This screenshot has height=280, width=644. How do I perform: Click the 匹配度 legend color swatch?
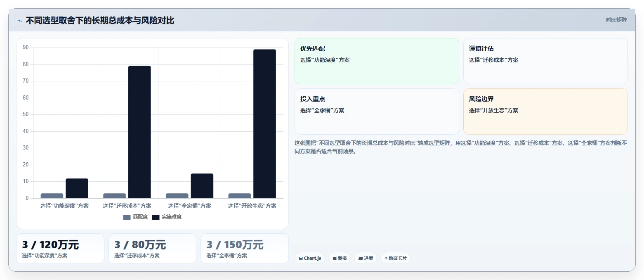(x=127, y=217)
